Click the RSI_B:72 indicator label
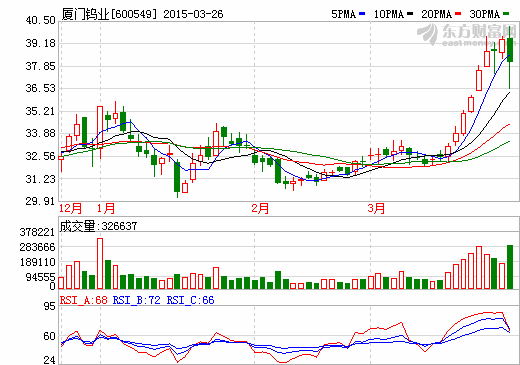 click(x=137, y=300)
